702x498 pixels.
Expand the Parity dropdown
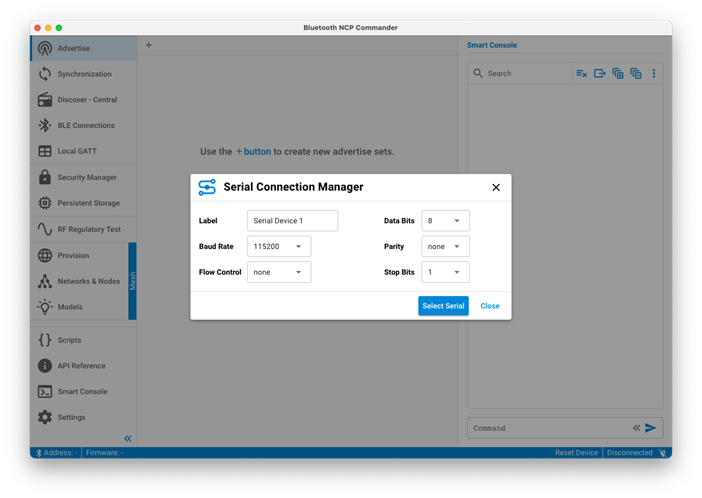(445, 246)
